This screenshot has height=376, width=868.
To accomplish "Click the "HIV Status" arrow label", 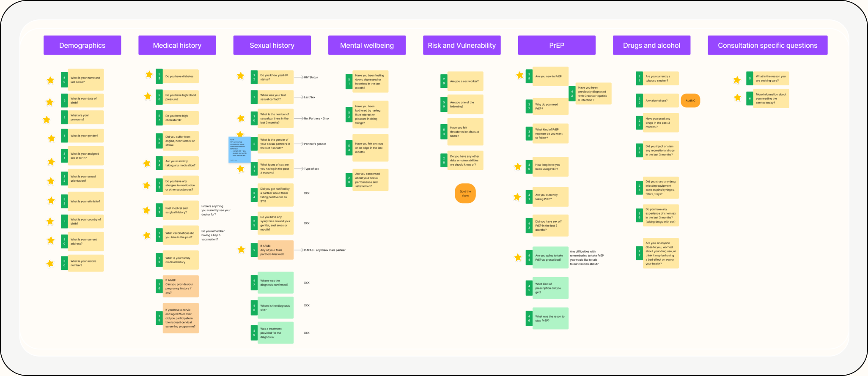I will [x=311, y=77].
